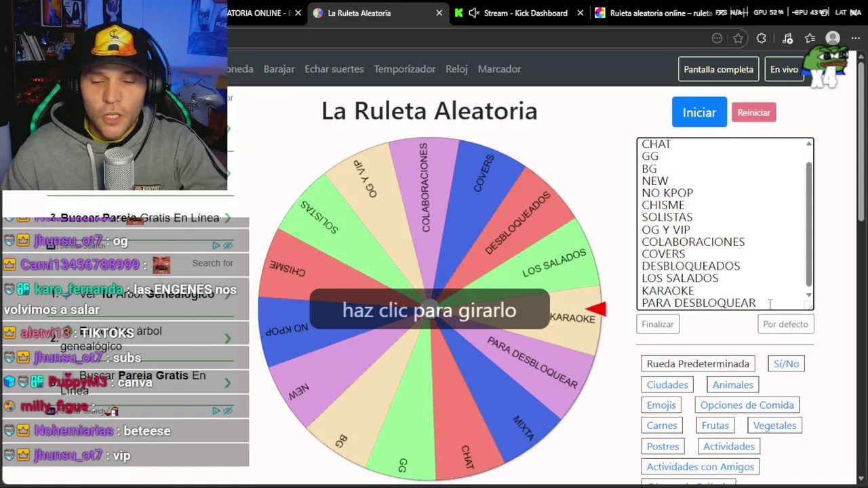The image size is (868, 488).
Task: Click CHISME line in options textbox
Action: pos(663,205)
